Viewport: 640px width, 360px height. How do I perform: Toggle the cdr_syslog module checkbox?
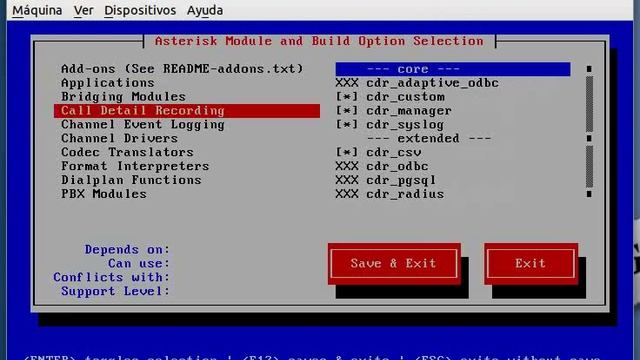347,124
